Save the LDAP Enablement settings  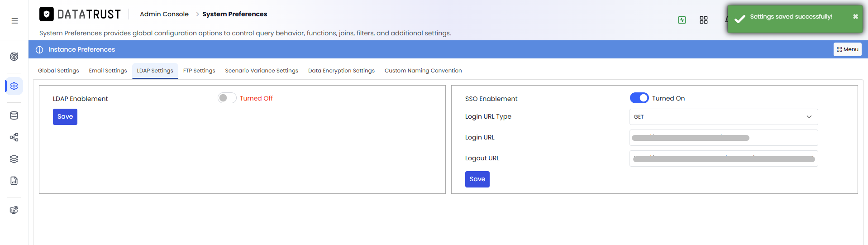pyautogui.click(x=65, y=117)
